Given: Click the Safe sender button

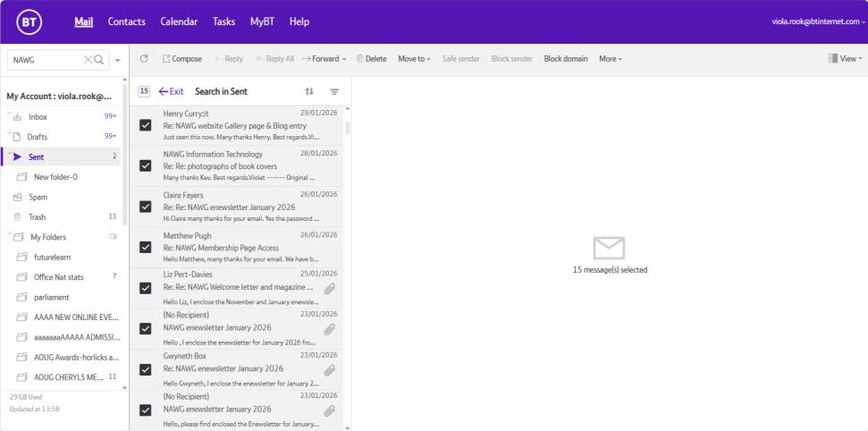Looking at the screenshot, I should (x=461, y=59).
